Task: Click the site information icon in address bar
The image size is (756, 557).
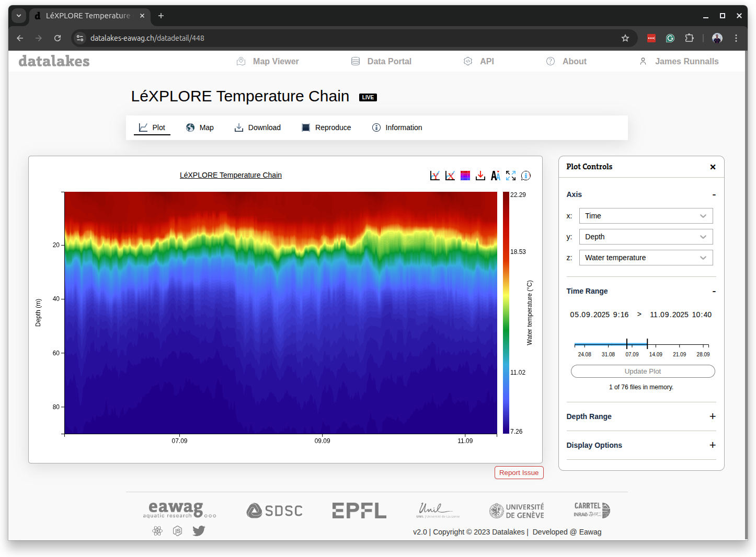Action: pyautogui.click(x=80, y=38)
